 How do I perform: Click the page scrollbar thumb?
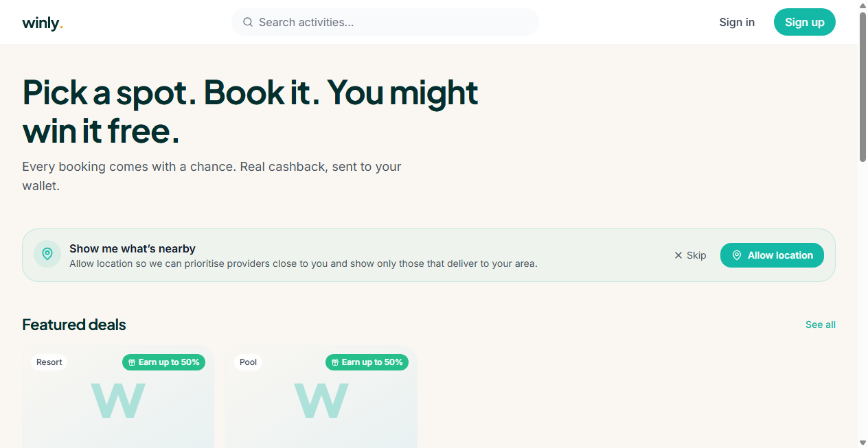[863, 86]
